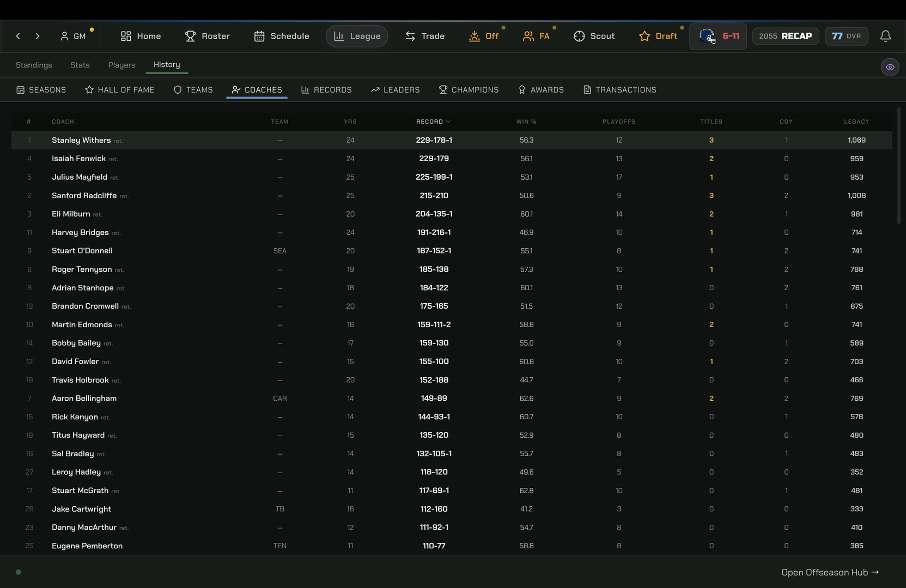The height and width of the screenshot is (588, 906).
Task: Open the Transactions tab
Action: tap(620, 90)
